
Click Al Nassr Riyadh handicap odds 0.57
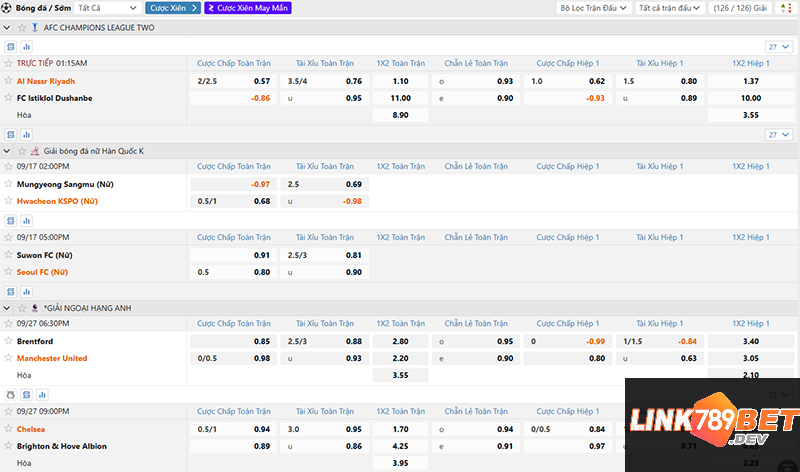[262, 81]
